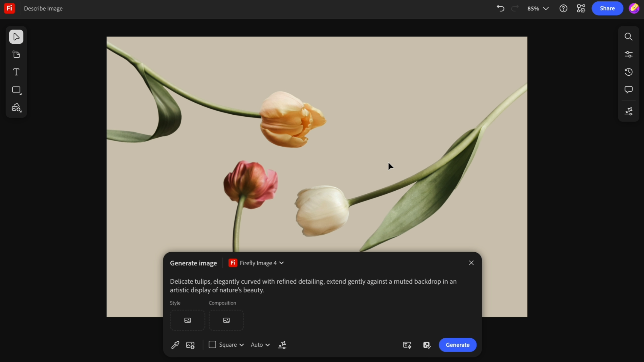Open the help question mark

point(563,9)
